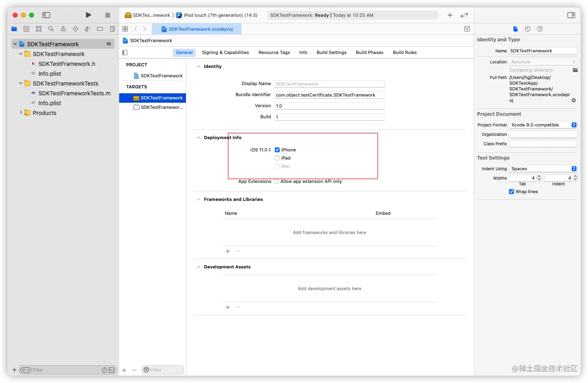Add a development asset plus button

coord(228,307)
